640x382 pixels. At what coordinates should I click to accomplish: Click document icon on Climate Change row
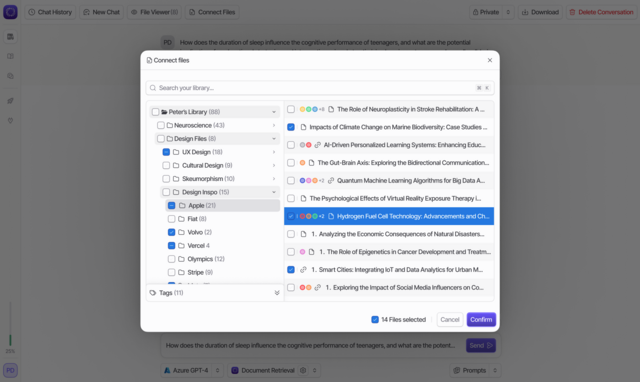pos(303,127)
